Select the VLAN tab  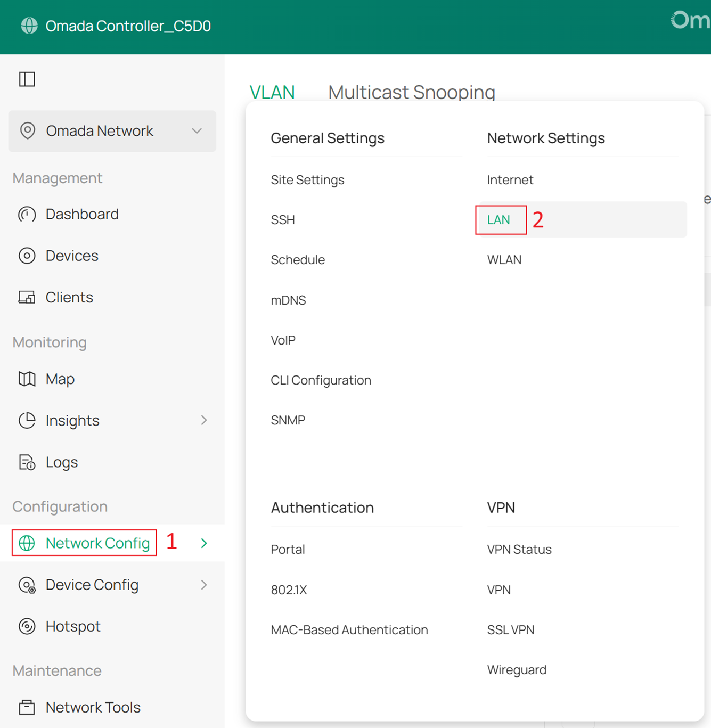pyautogui.click(x=273, y=92)
